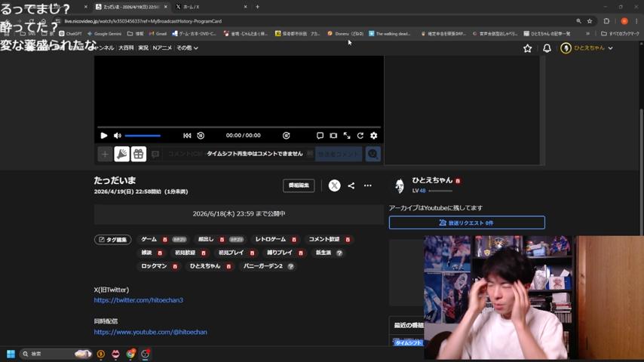Screen dimensions: 644x362
Task: Expand the ひとえちゃん account dropdown
Action: (x=587, y=48)
